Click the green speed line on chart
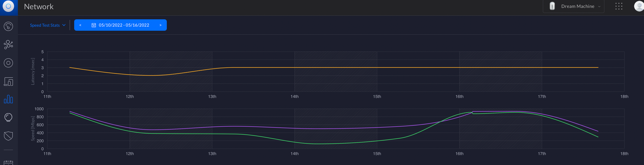 (322, 144)
